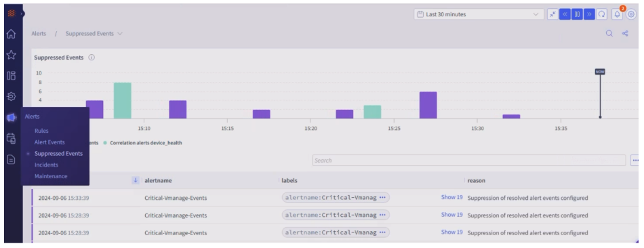This screenshot has height=248, width=644.
Task: Select Alert Events in Alerts menu
Action: point(49,142)
